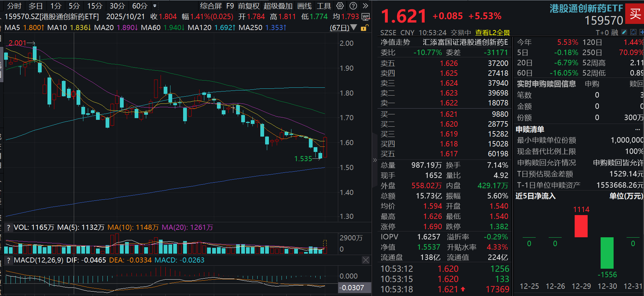Viewport: 644px width, 296px height.
Task: Open help for the MACD indicator
Action: (9, 260)
